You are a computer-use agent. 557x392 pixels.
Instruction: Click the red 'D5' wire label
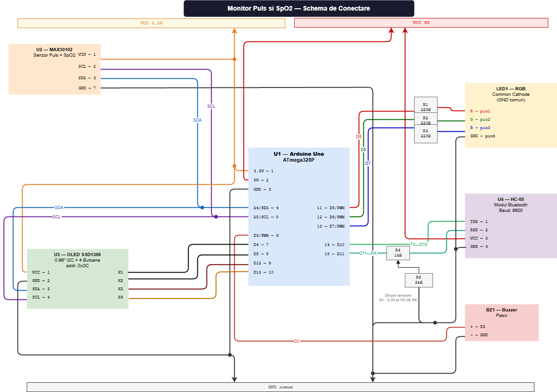click(359, 137)
